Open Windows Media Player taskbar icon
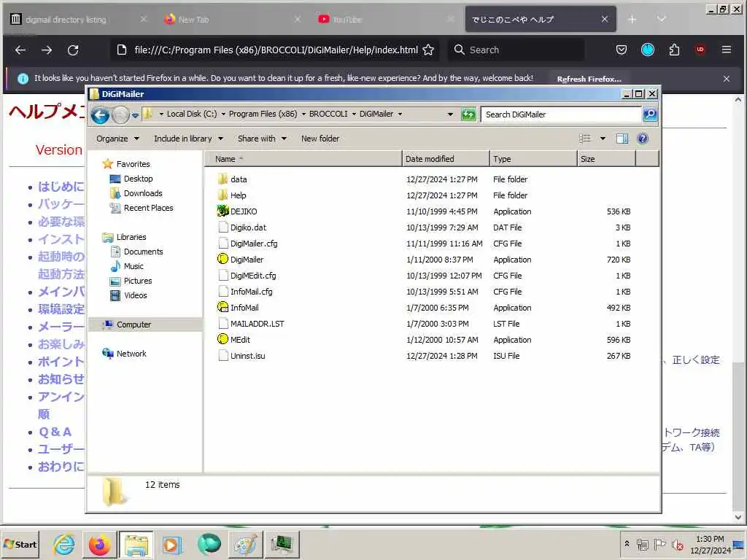 172,544
